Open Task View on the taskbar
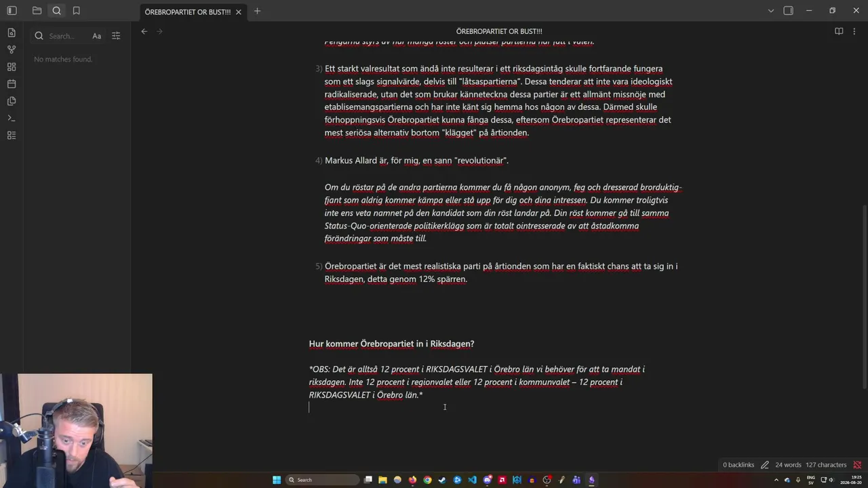 coord(368,480)
